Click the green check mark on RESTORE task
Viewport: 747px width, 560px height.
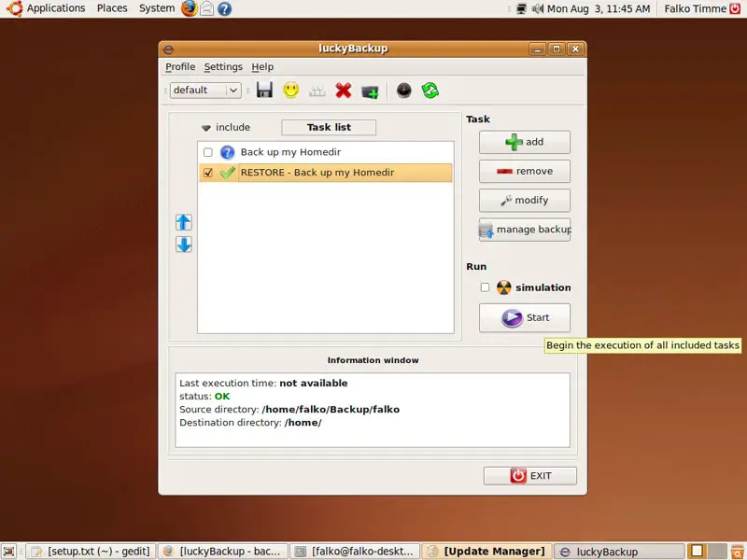coord(227,173)
